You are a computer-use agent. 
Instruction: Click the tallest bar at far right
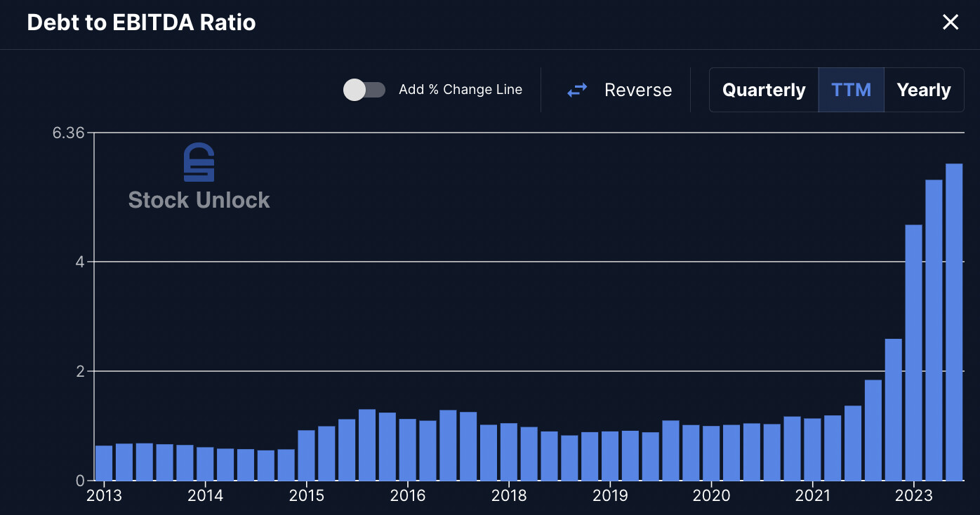tap(954, 322)
